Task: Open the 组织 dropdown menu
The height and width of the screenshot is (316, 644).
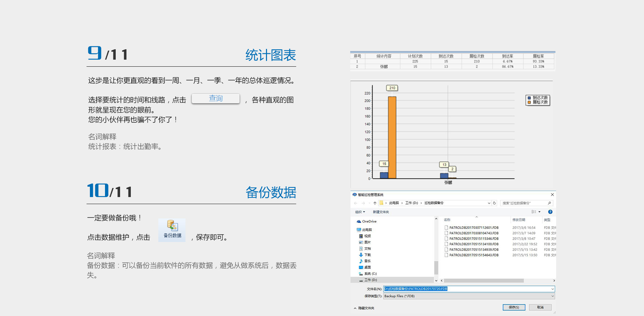Action: [360, 212]
